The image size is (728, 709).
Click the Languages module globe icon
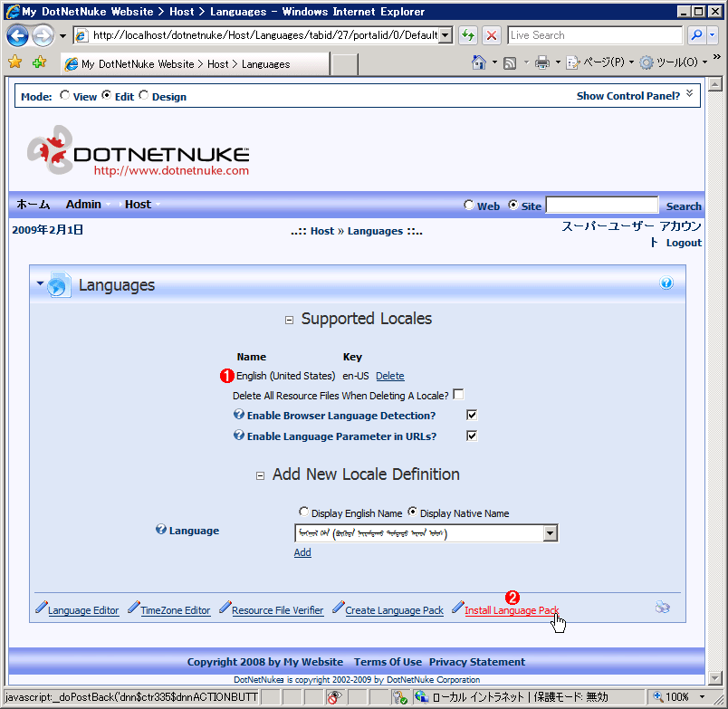point(59,284)
